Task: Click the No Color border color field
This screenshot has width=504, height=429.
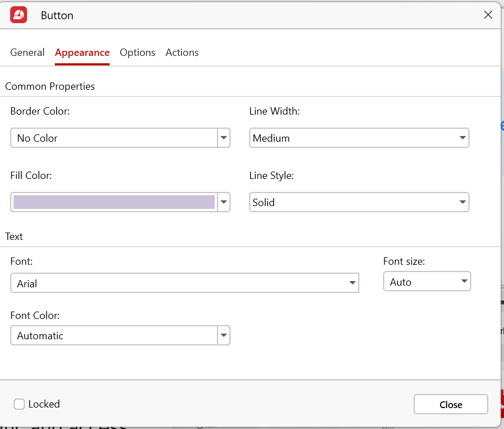Action: click(114, 138)
